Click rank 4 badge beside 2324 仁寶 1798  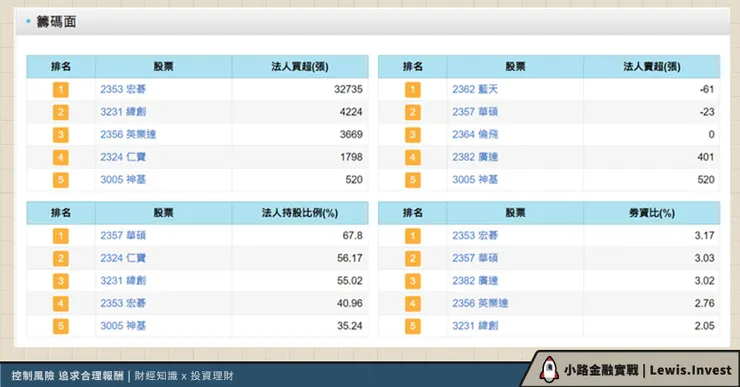click(60, 157)
